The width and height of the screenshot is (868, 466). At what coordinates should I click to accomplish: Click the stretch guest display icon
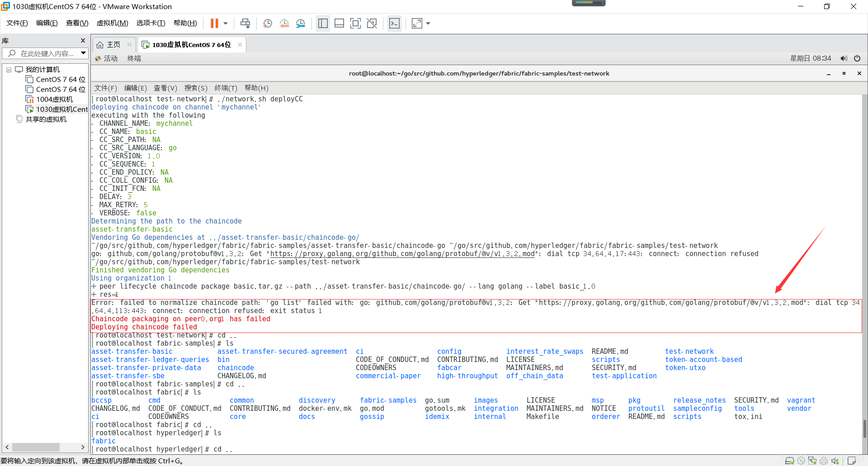(x=417, y=23)
